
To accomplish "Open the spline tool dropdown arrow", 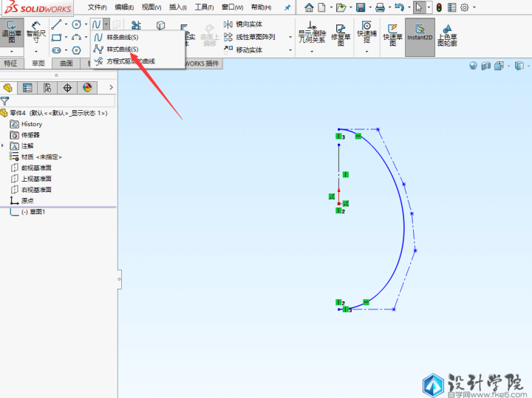I will tap(106, 24).
